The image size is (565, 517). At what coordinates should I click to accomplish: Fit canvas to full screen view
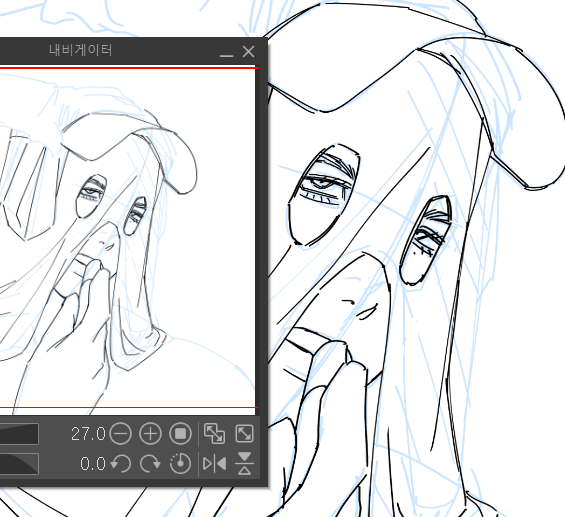[x=244, y=433]
